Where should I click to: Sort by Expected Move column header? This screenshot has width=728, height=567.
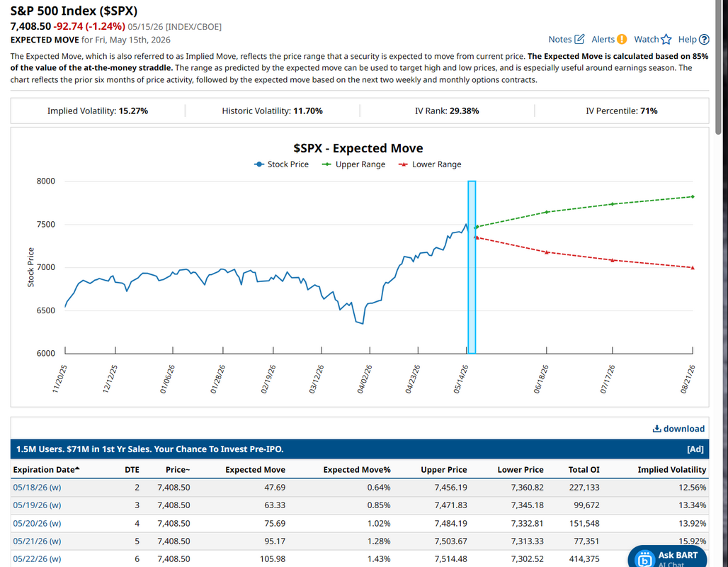[x=256, y=469]
